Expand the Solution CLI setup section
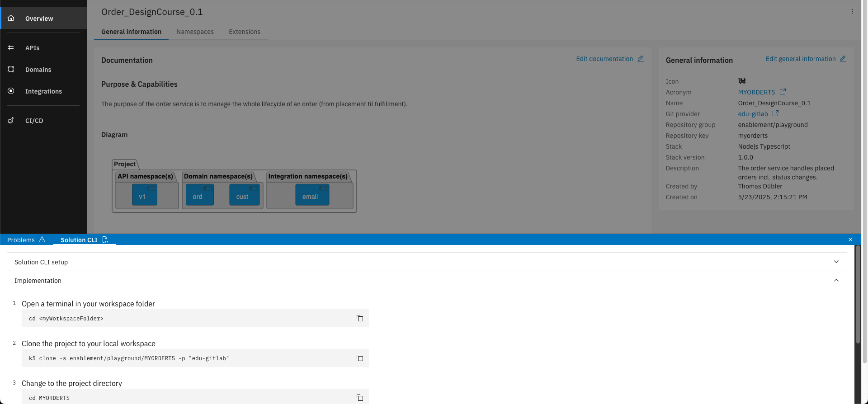868x404 pixels. coord(836,262)
